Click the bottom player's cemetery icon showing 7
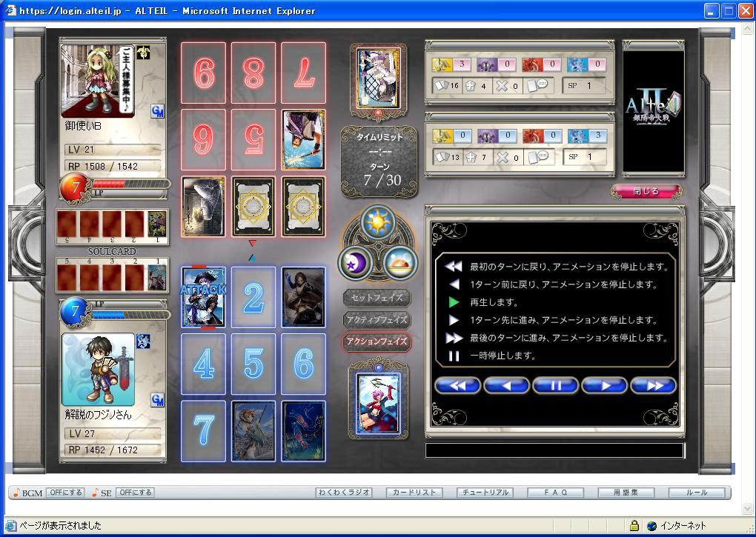 pyautogui.click(x=471, y=158)
